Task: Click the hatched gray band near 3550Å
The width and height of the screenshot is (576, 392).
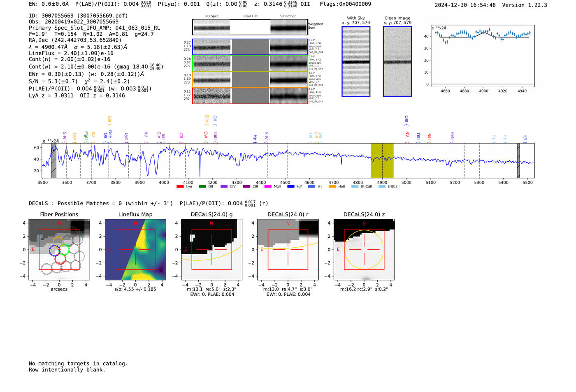Action: coord(53,161)
